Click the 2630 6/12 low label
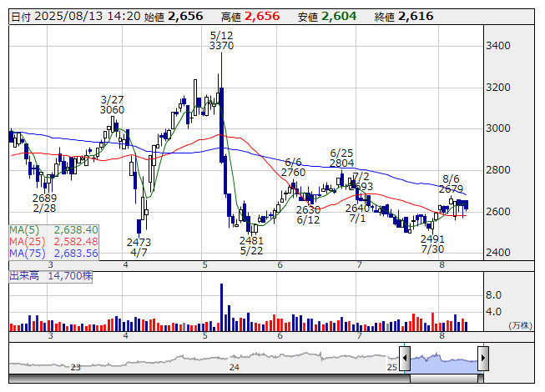This screenshot has width=545, height=392. coord(308,215)
